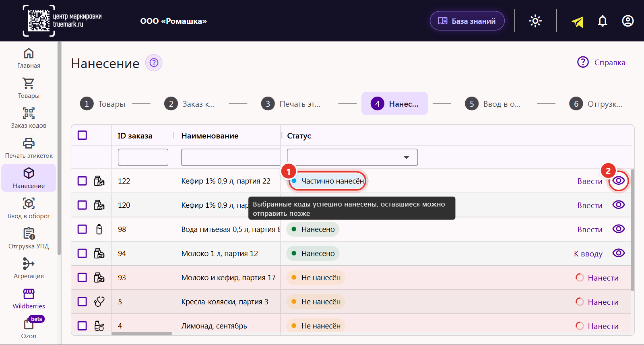Open user profile account icon

628,21
